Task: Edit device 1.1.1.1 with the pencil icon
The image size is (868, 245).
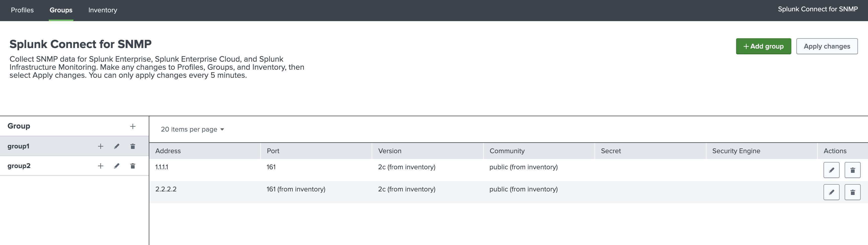Action: pyautogui.click(x=831, y=170)
